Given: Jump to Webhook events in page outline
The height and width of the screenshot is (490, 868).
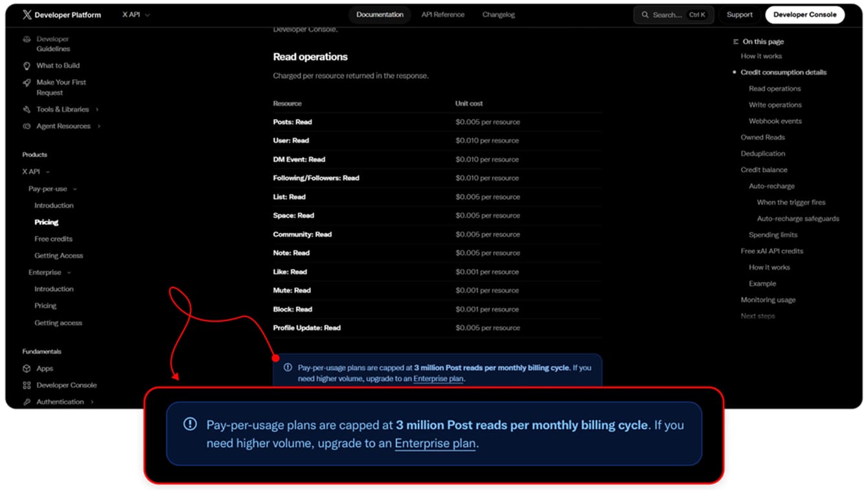Looking at the screenshot, I should [775, 122].
